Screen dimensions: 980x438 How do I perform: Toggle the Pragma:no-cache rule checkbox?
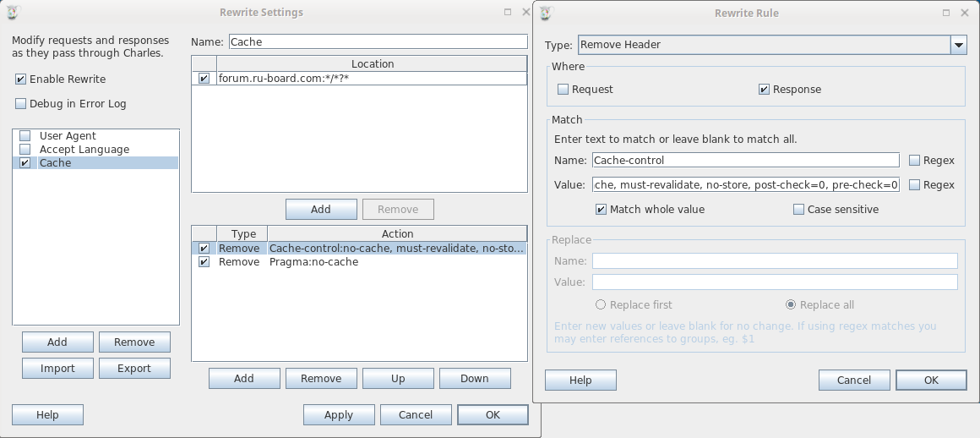tap(204, 262)
